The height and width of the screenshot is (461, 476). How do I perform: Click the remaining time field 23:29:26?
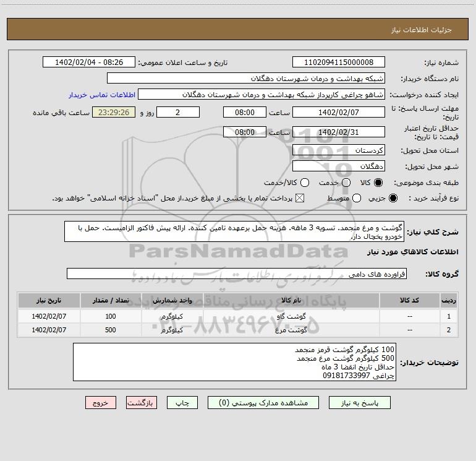114,113
